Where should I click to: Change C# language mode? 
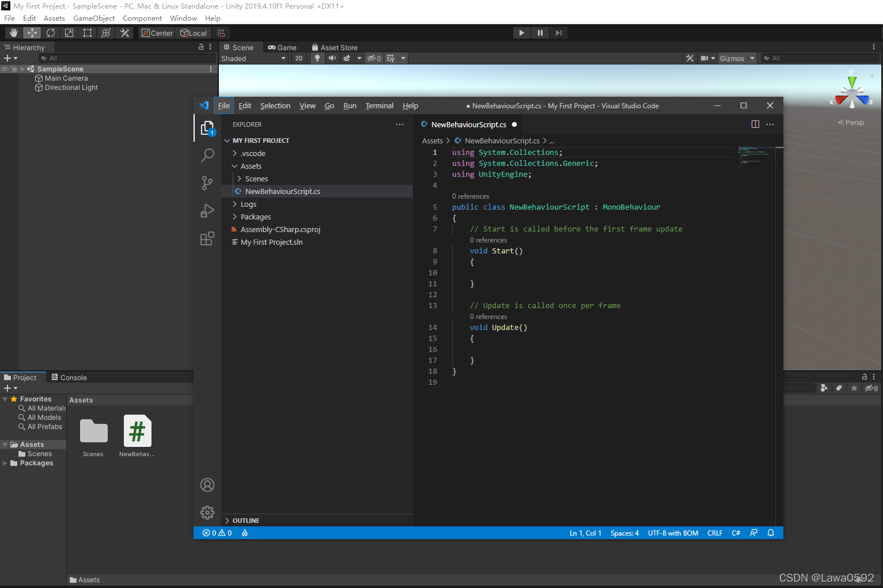point(736,533)
